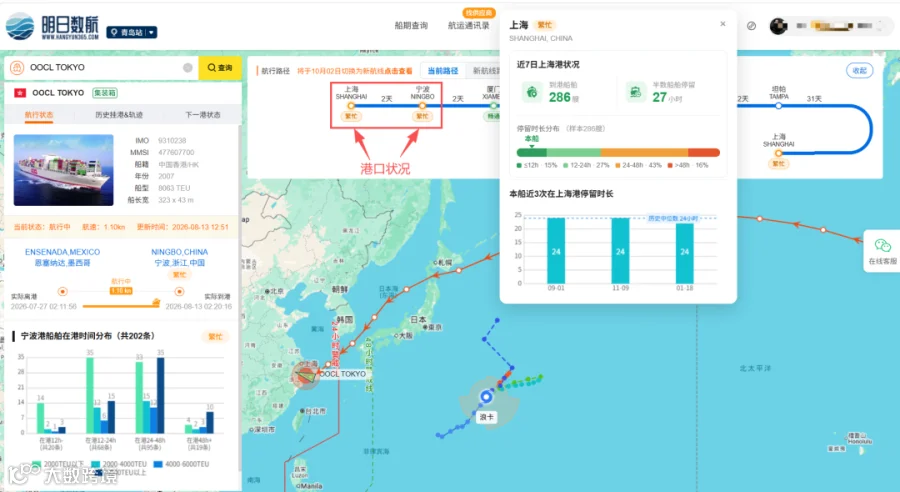Click the compass icon in header
The width and height of the screenshot is (900, 492).
tap(751, 26)
